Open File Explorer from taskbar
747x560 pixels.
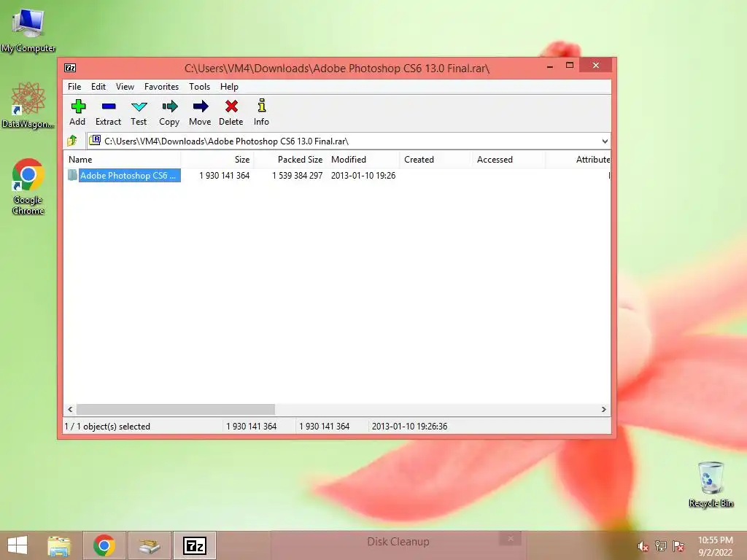(x=59, y=545)
